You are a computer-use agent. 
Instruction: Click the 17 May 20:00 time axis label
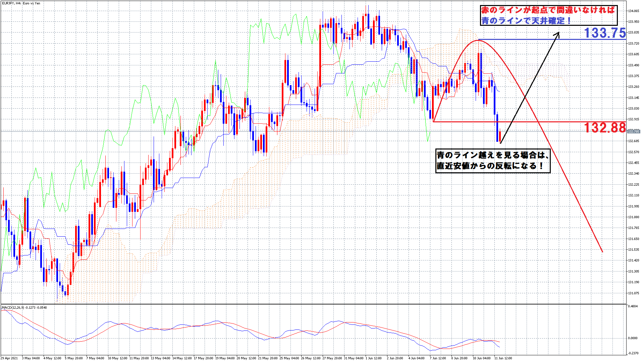point(204,358)
